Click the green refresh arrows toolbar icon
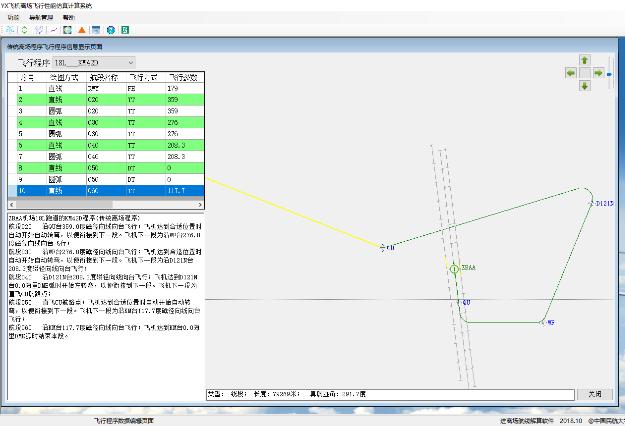Viewport: 625px width, 426px height. point(24,30)
